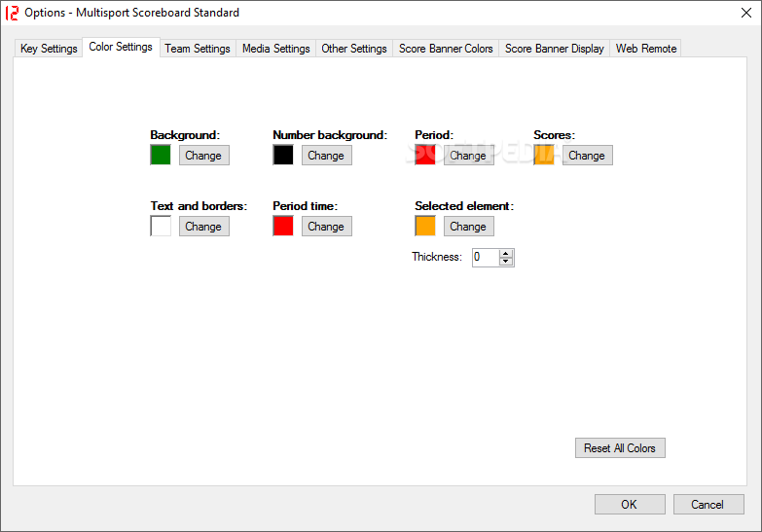Increase Thickness with the up arrow

click(506, 253)
